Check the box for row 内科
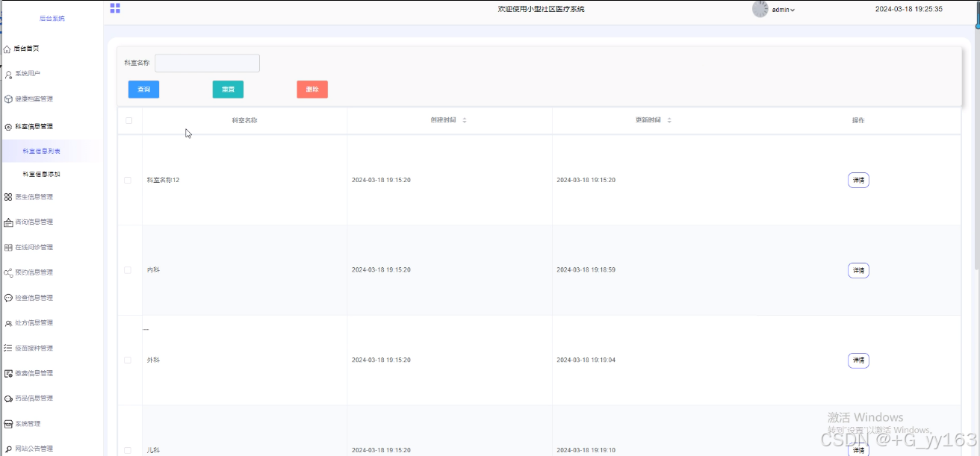 128,270
